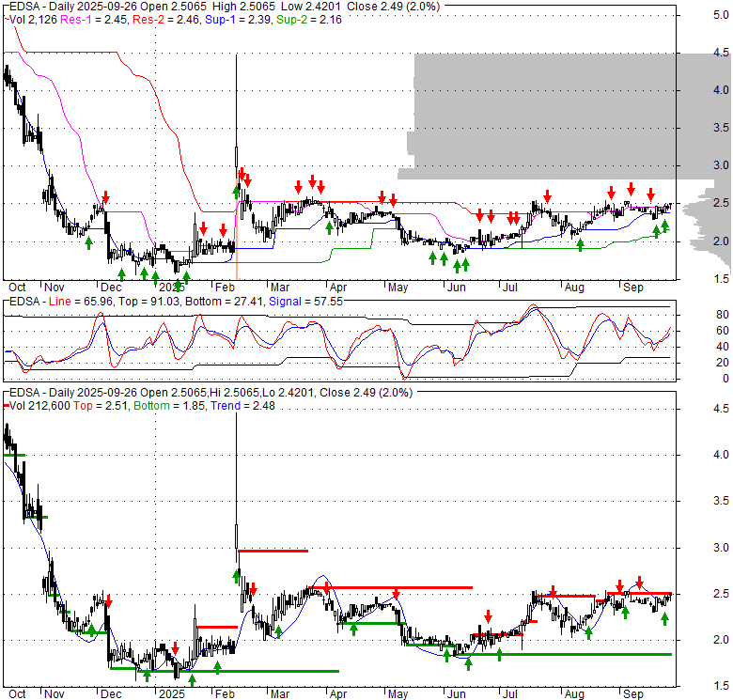The height and width of the screenshot is (700, 733).
Task: Click the 4.0 label on the lower chart axis
Action: [721, 455]
